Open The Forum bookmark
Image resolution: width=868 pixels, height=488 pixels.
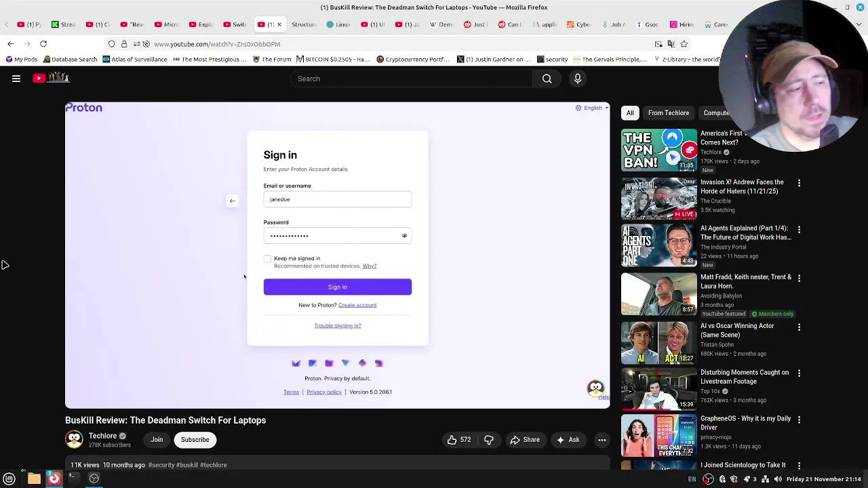point(272,59)
